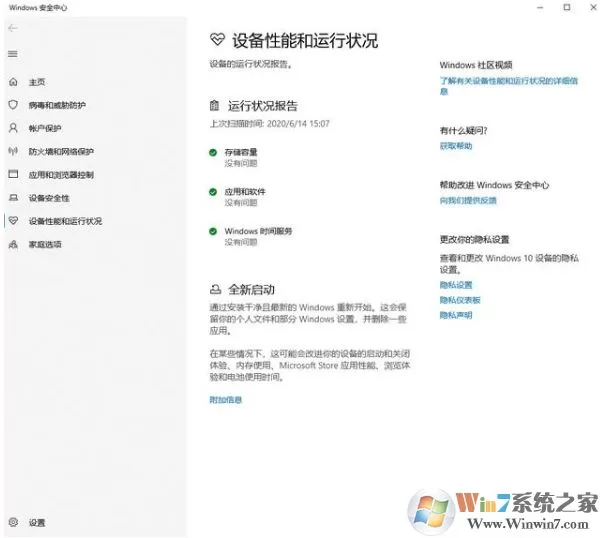Click the window icon for 应用和浏览器控制
The height and width of the screenshot is (538, 605).
coord(13,174)
